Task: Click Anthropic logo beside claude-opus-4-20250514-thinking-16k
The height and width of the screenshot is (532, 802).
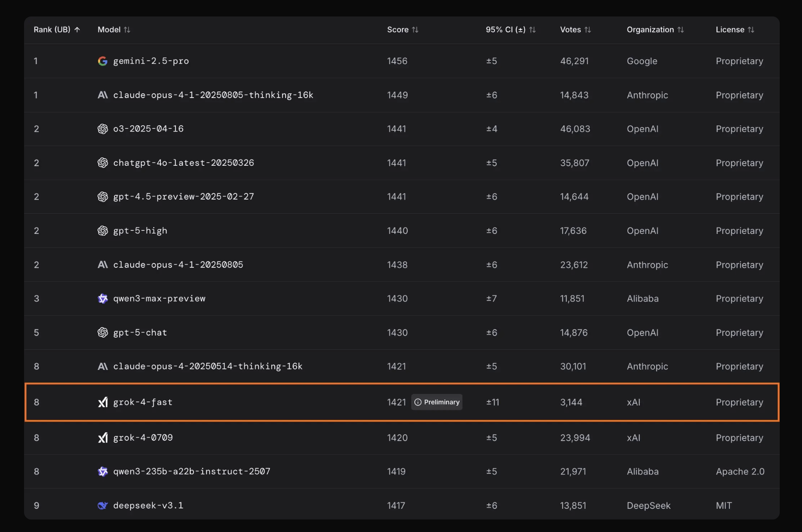Action: [x=102, y=366]
